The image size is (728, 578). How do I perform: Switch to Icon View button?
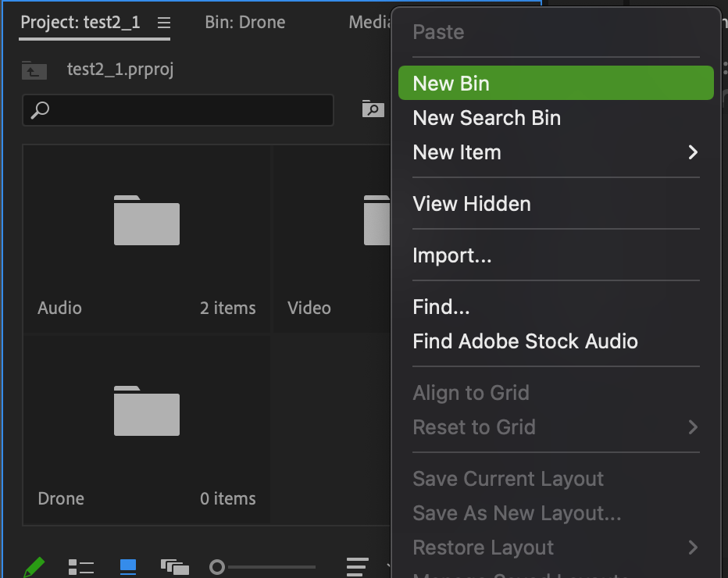pyautogui.click(x=128, y=566)
